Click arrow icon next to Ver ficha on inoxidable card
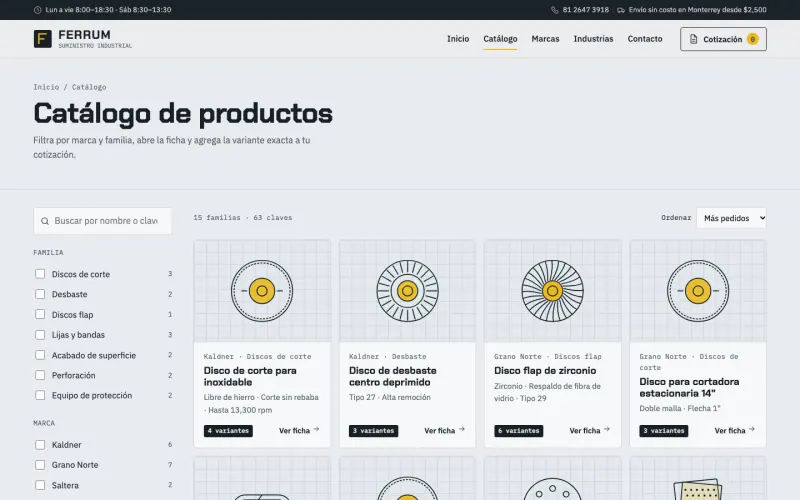The image size is (800, 500). 316,430
